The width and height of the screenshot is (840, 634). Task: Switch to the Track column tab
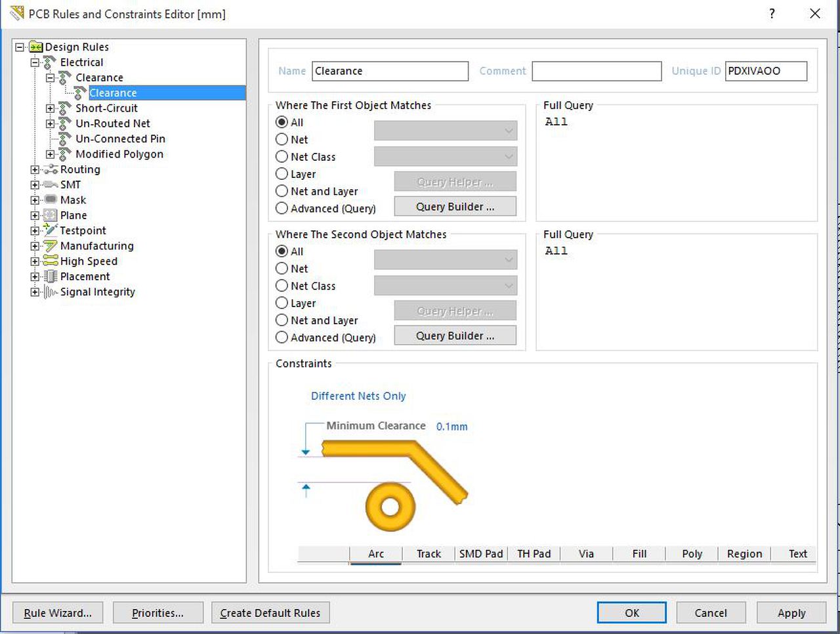click(x=429, y=554)
